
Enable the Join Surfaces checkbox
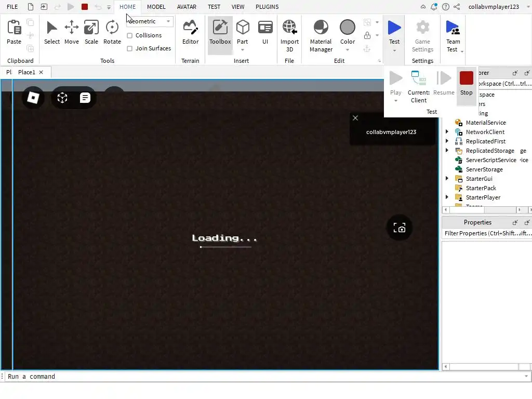pos(129,48)
